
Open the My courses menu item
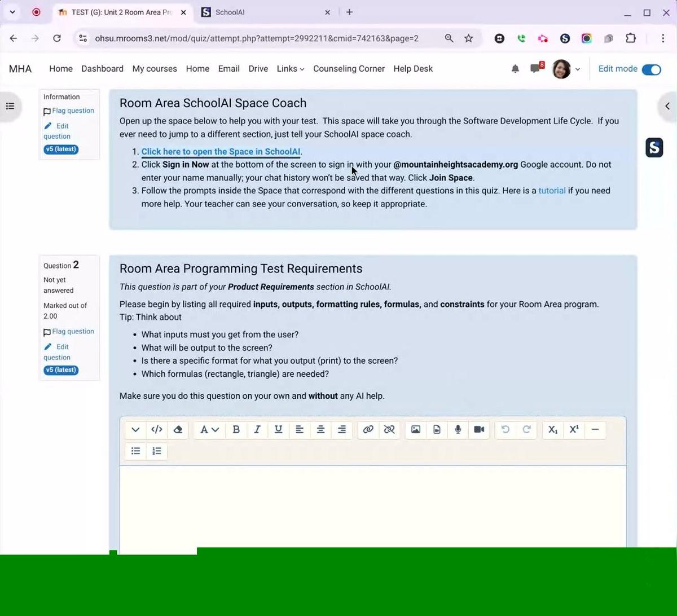[x=155, y=69]
